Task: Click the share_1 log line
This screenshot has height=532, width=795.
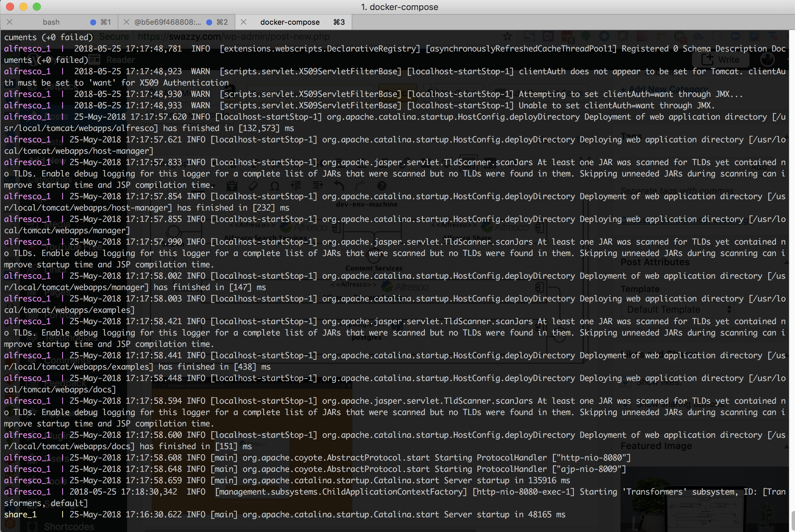Action: tap(285, 514)
